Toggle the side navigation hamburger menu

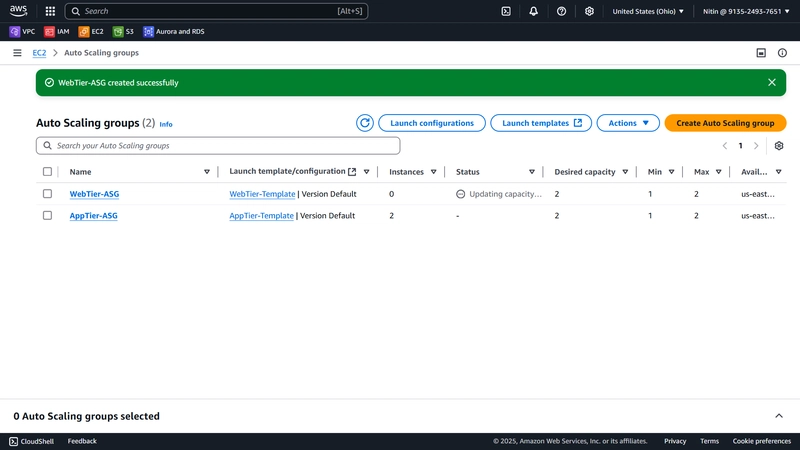[17, 53]
